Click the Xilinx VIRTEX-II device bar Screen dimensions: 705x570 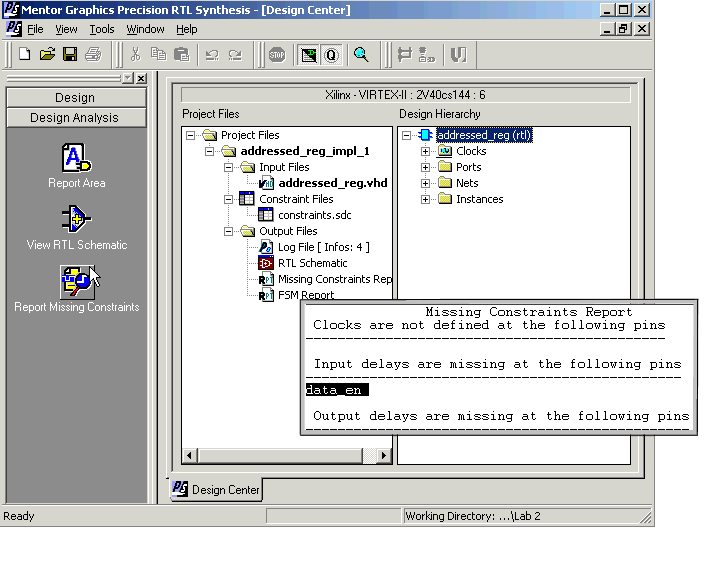(x=405, y=95)
